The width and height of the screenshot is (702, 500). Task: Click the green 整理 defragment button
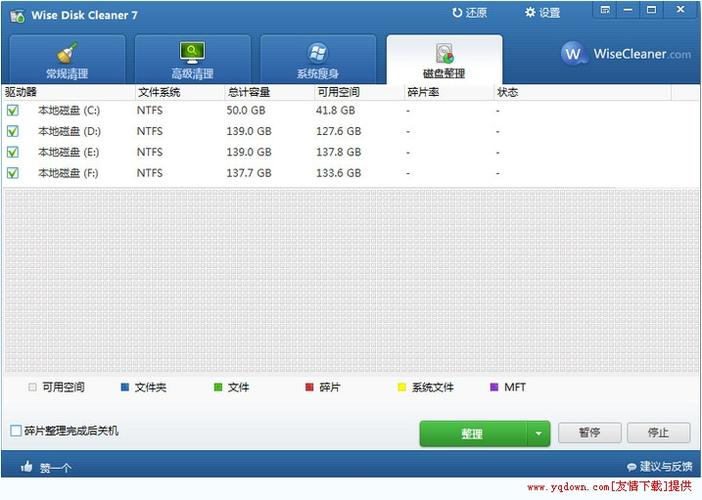coord(473,433)
